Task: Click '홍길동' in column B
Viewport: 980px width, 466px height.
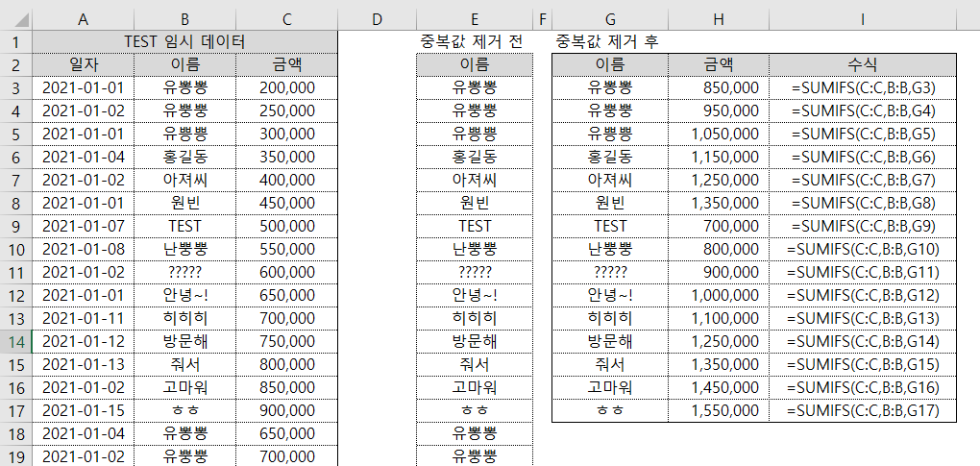Action: (185, 157)
